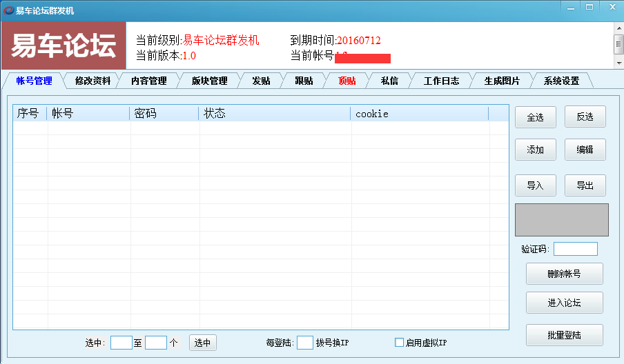Go to the 跟贴 tab
The height and width of the screenshot is (364, 624).
click(x=304, y=81)
